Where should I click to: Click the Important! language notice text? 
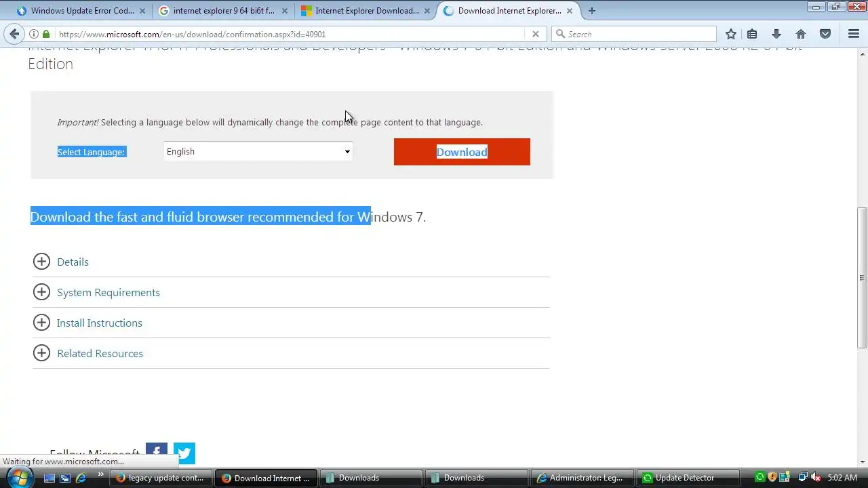(x=270, y=122)
